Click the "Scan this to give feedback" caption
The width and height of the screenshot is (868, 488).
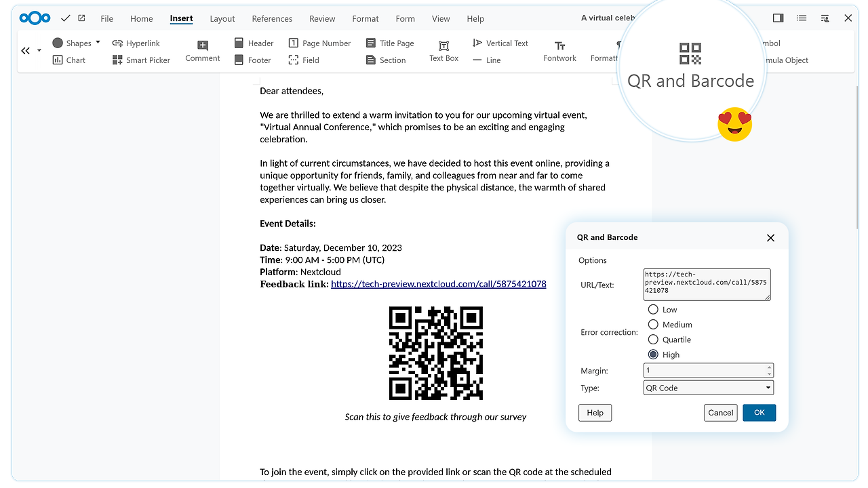pyautogui.click(x=436, y=417)
